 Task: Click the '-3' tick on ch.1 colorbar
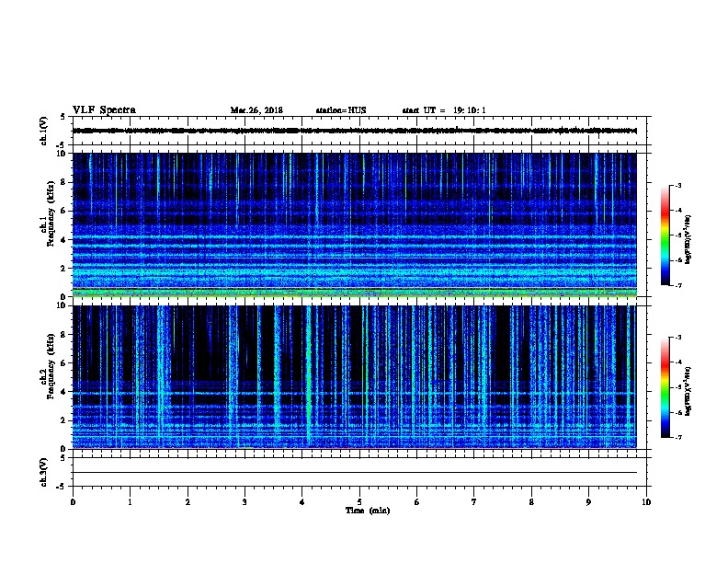(677, 185)
